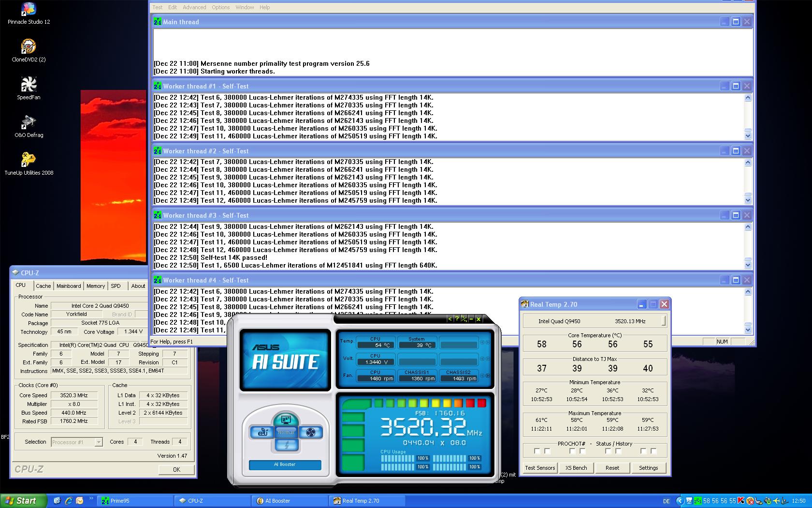Click Safely Remove Hardware tray icon

(x=768, y=501)
